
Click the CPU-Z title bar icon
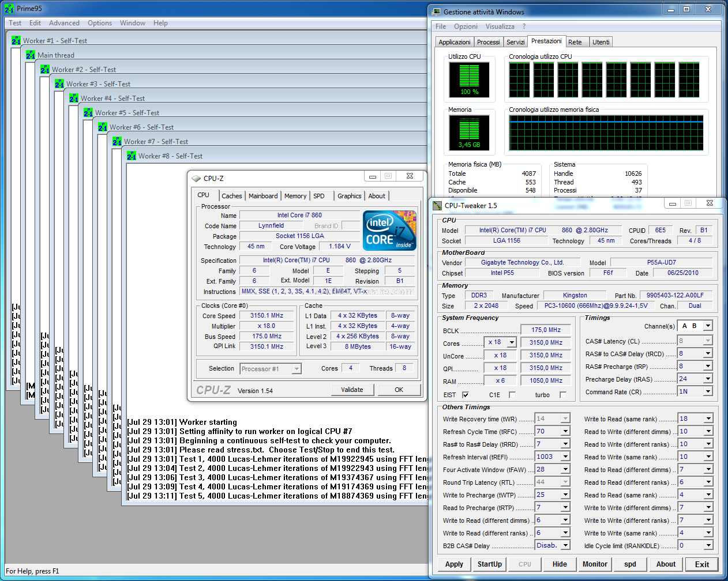coord(196,179)
